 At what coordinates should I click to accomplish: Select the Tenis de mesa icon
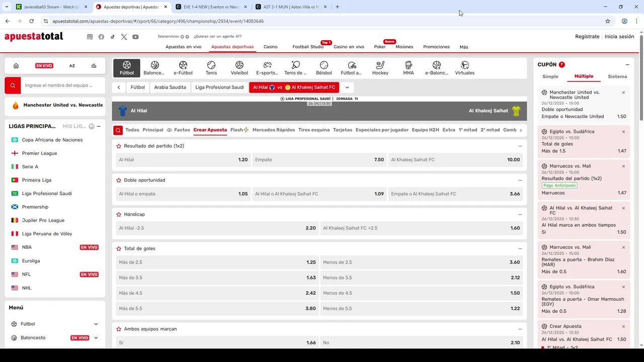pyautogui.click(x=295, y=68)
